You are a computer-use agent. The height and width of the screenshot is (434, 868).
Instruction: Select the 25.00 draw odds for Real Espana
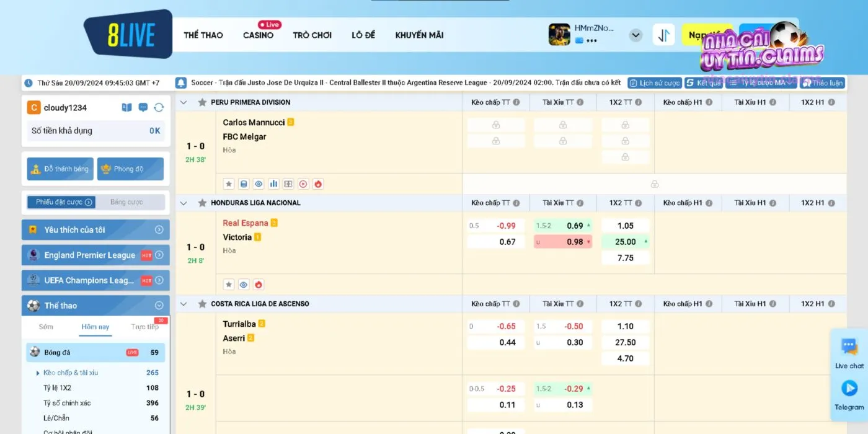pos(625,242)
